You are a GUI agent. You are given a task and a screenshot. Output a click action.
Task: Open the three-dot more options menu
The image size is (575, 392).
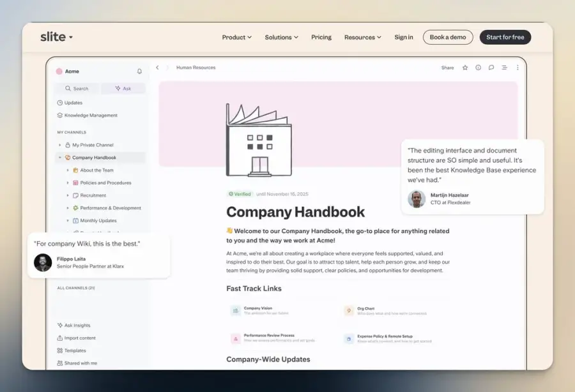(x=517, y=68)
